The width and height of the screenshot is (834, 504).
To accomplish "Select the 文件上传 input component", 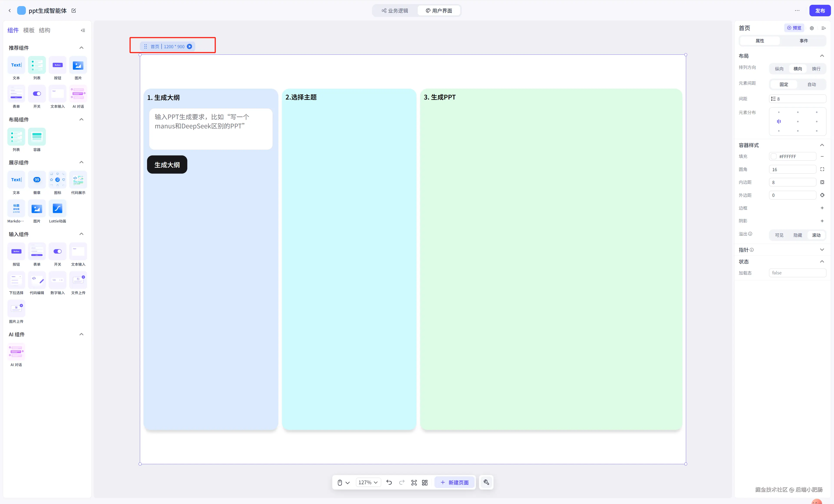I will [78, 280].
